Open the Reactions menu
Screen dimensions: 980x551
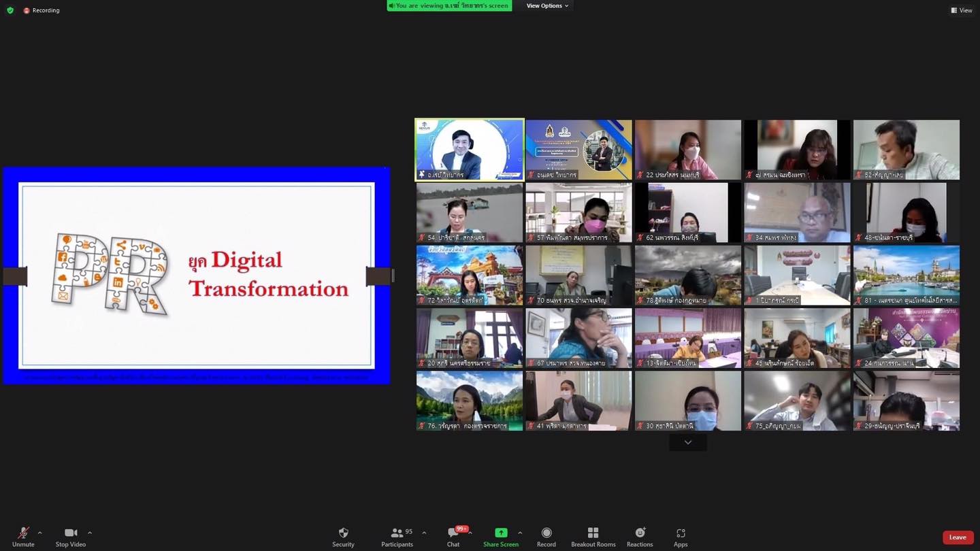[640, 536]
